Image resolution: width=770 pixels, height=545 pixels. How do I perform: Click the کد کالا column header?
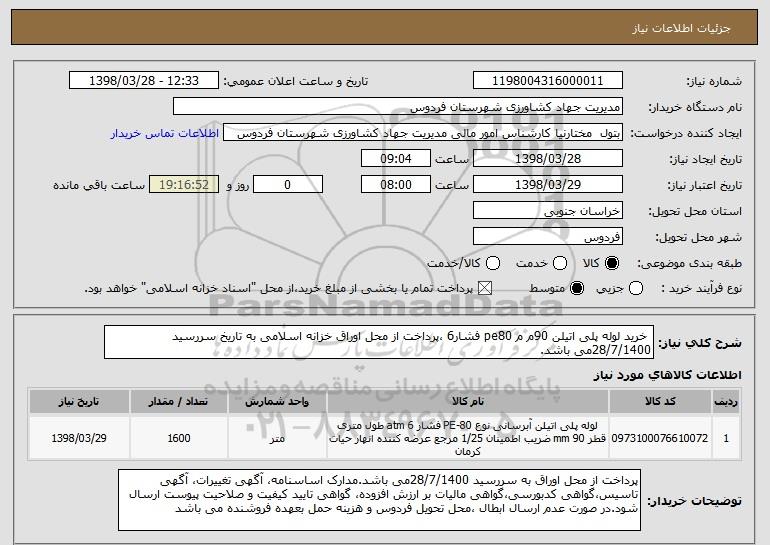660,402
